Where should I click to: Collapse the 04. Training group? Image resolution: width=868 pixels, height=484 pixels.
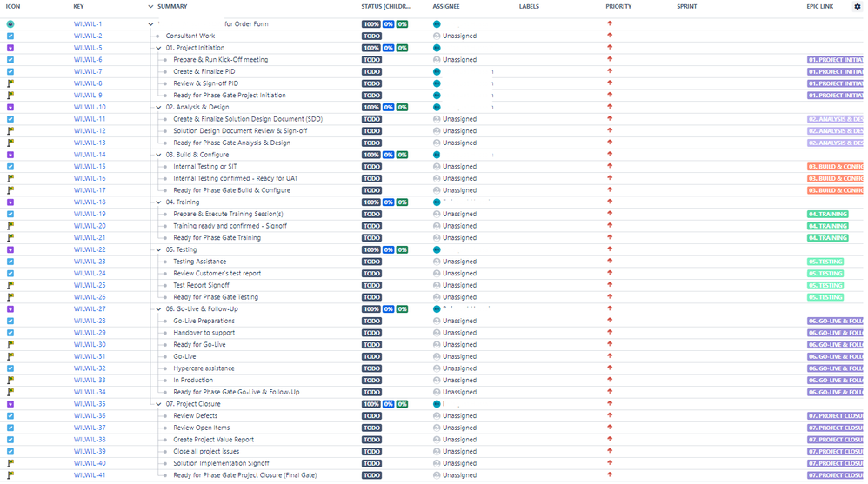(x=158, y=202)
